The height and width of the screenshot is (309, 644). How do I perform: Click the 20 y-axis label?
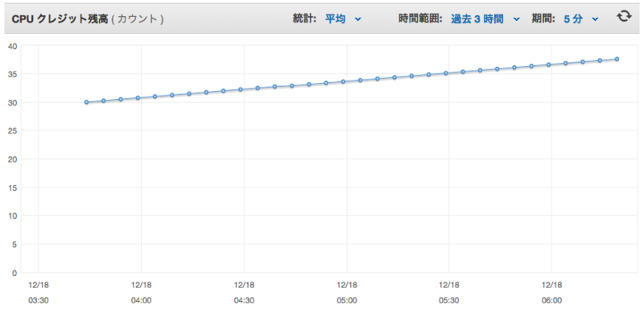pyautogui.click(x=12, y=159)
